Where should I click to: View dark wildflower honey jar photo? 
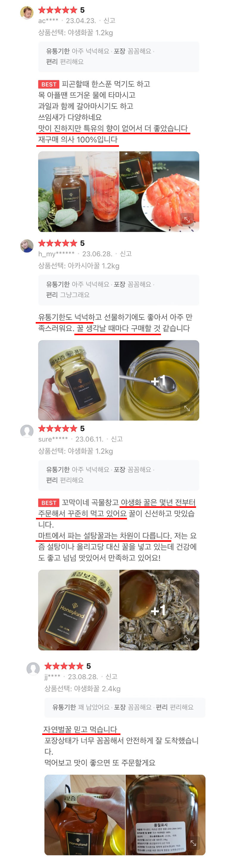(79, 610)
